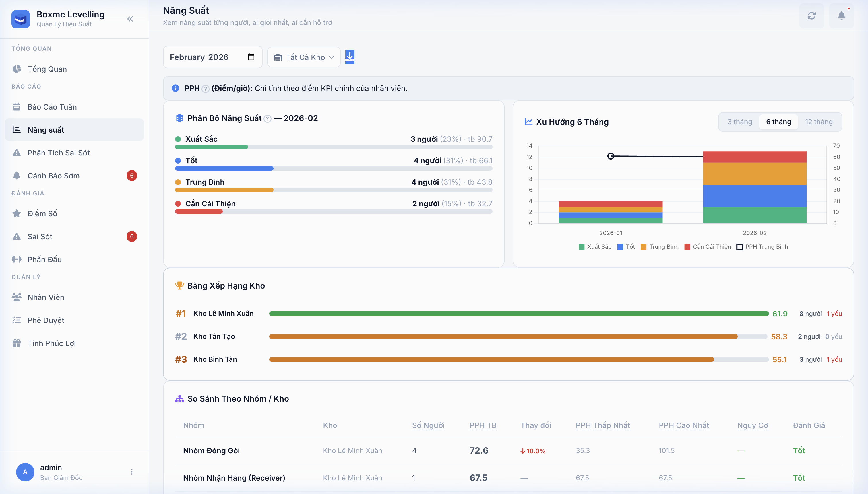The height and width of the screenshot is (494, 868).
Task: Click the refresh icon in header
Action: click(811, 16)
